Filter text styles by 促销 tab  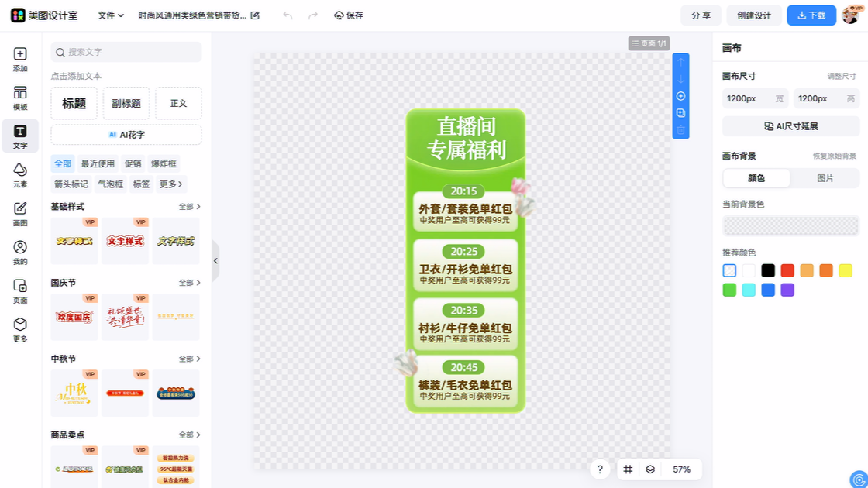[133, 163]
